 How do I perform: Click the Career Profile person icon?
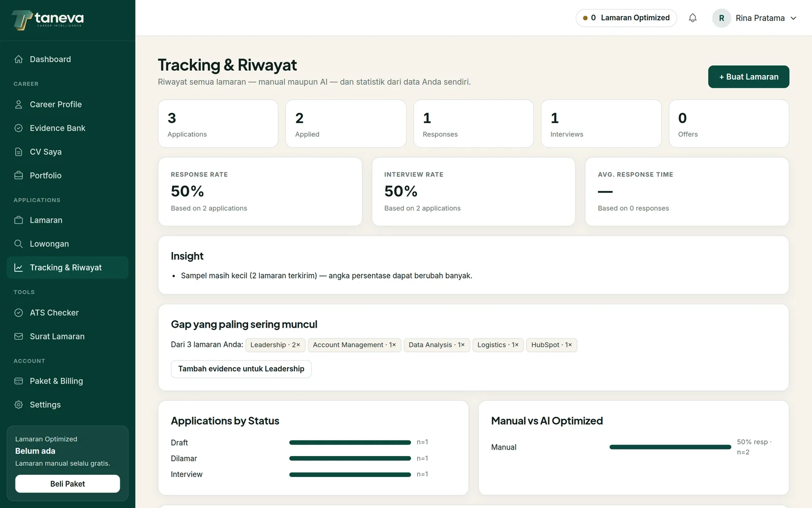tap(19, 105)
